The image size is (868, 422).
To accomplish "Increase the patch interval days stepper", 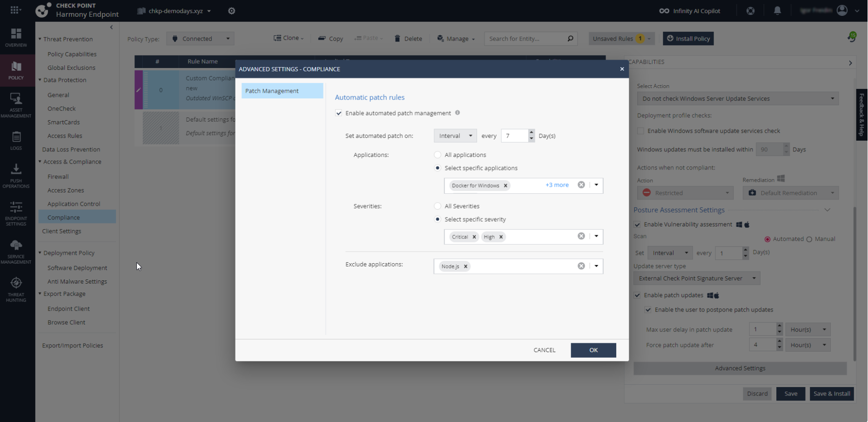I will coord(532,133).
